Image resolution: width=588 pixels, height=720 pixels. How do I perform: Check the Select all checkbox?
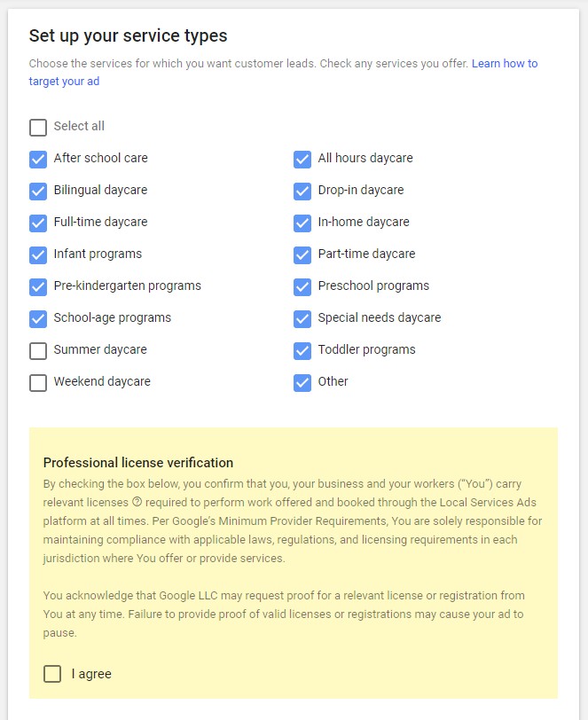(38, 128)
